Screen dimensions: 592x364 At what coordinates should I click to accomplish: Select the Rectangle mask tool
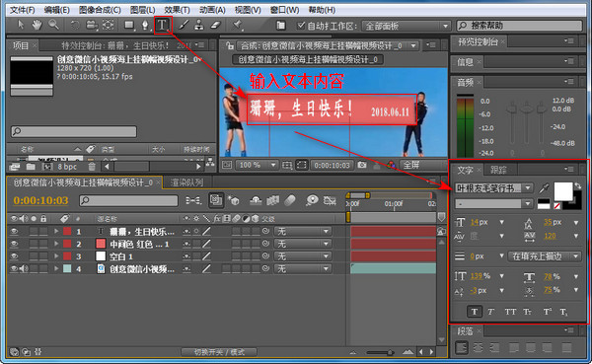pos(129,26)
